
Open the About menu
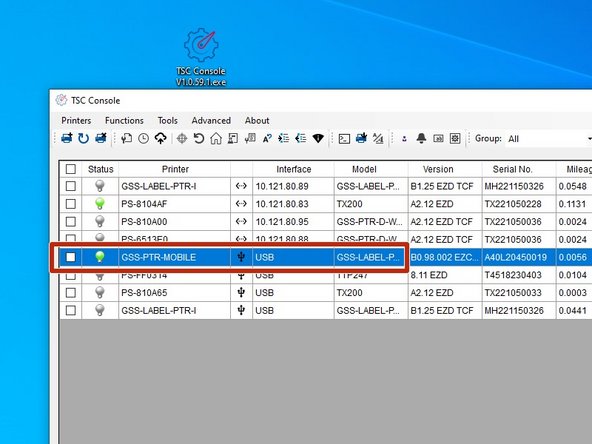(257, 120)
